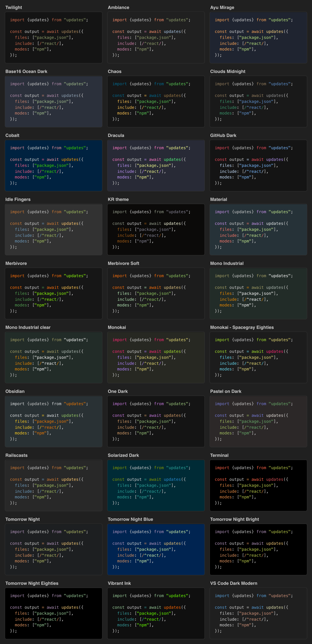The width and height of the screenshot is (312, 644).
Task: Open the Tomorrow Night Eighties preview
Action: point(54,614)
